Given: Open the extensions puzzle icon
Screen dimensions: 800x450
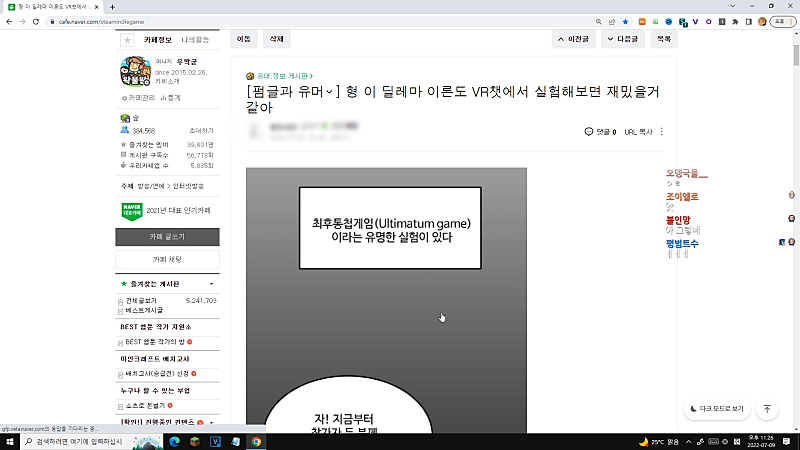Looking at the screenshot, I should [735, 22].
